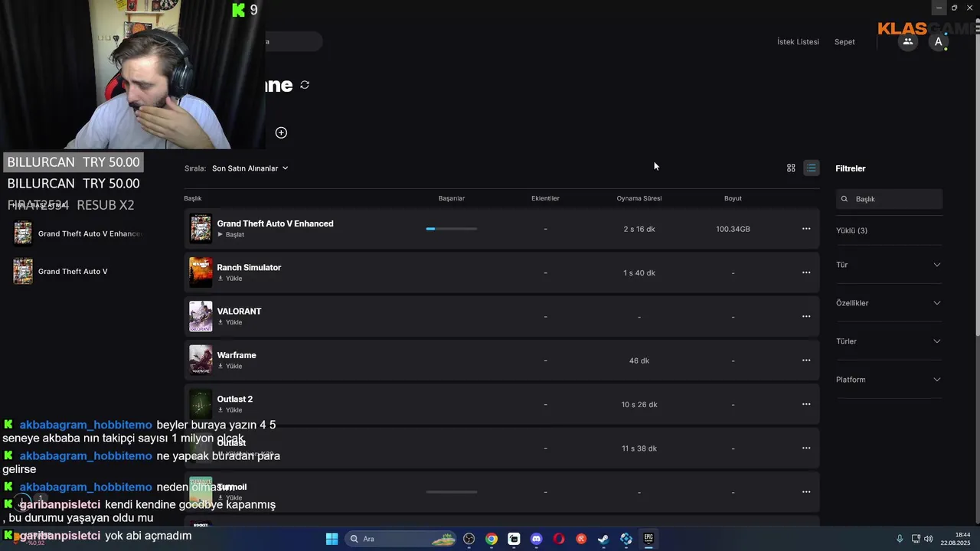
Task: Expand the Tür filter section
Action: 889,265
